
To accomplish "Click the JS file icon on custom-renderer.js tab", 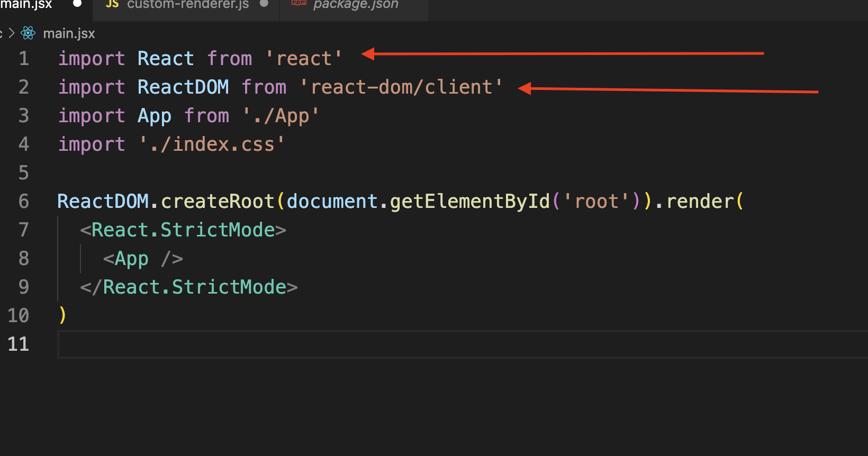I will [x=112, y=4].
